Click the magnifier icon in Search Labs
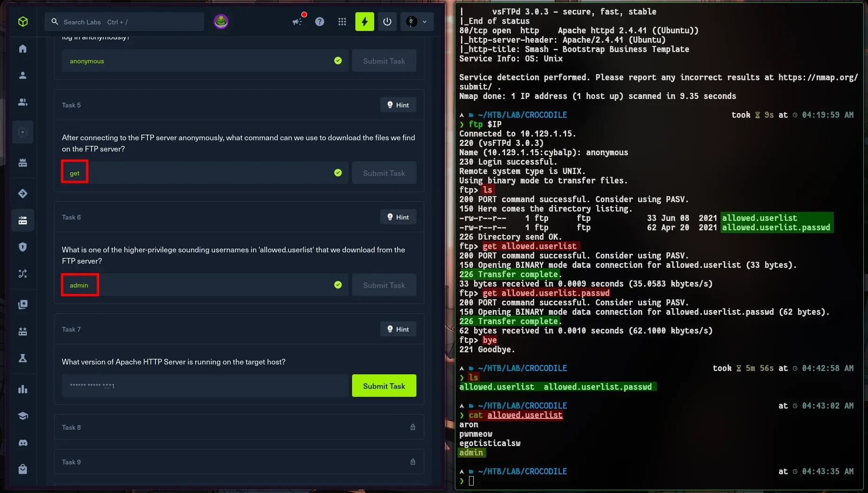Image resolution: width=868 pixels, height=493 pixels. pos(55,22)
